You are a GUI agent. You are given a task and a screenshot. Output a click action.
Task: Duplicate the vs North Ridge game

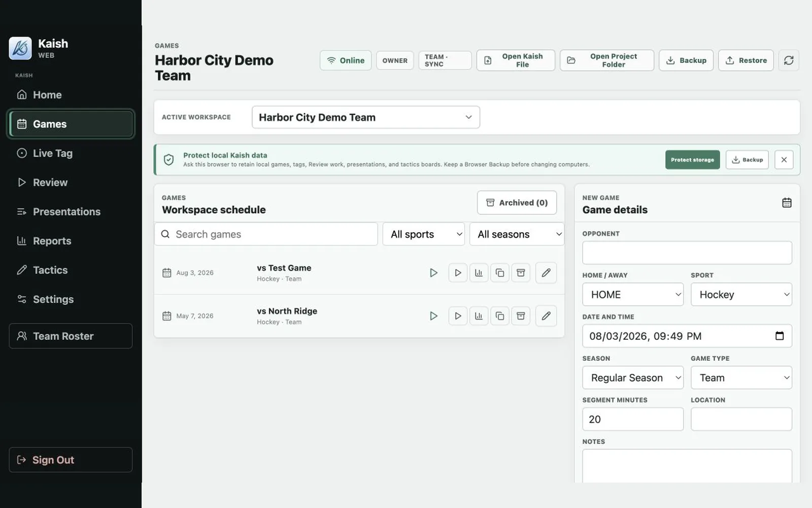coord(500,316)
